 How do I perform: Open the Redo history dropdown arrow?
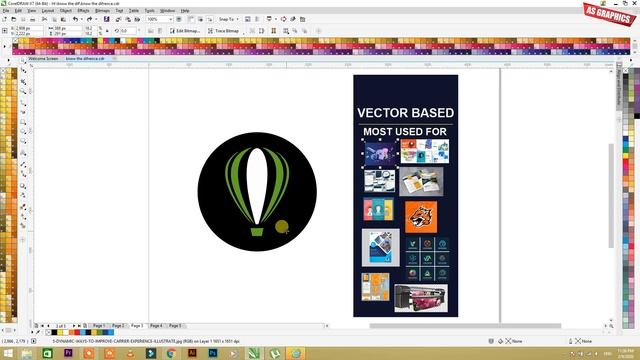point(95,19)
